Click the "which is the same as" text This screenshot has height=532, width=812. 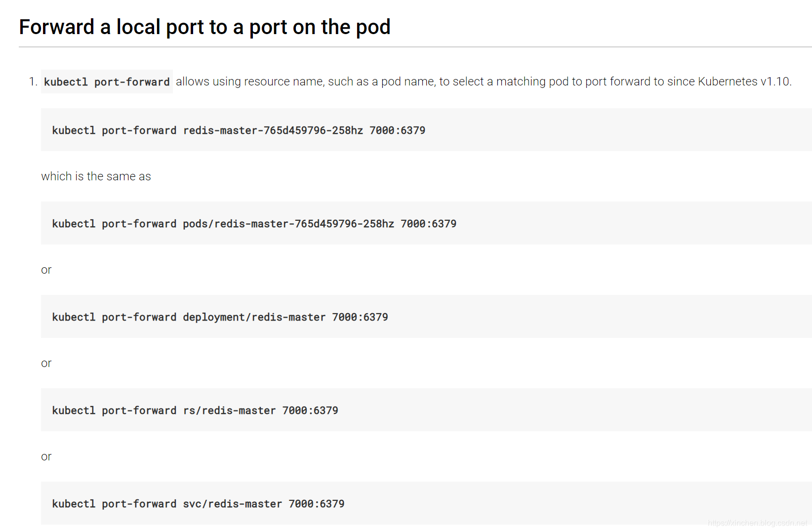(96, 176)
